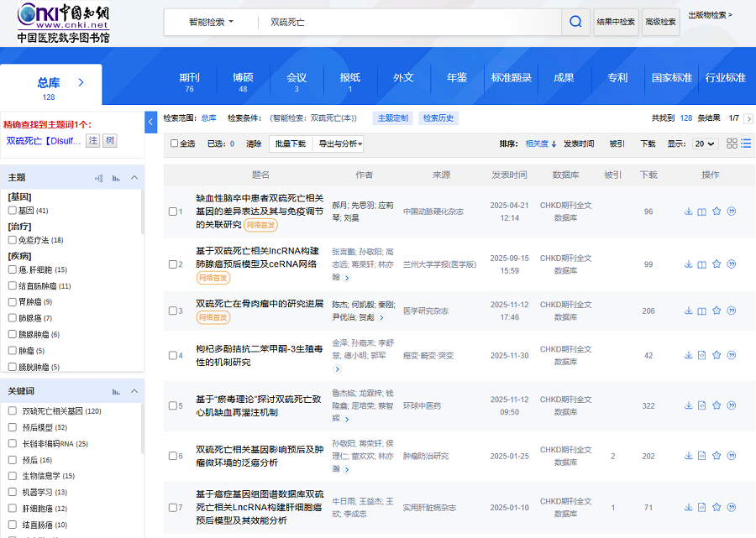This screenshot has height=538, width=756.
Task: Click the 批量下载 button
Action: (x=290, y=144)
